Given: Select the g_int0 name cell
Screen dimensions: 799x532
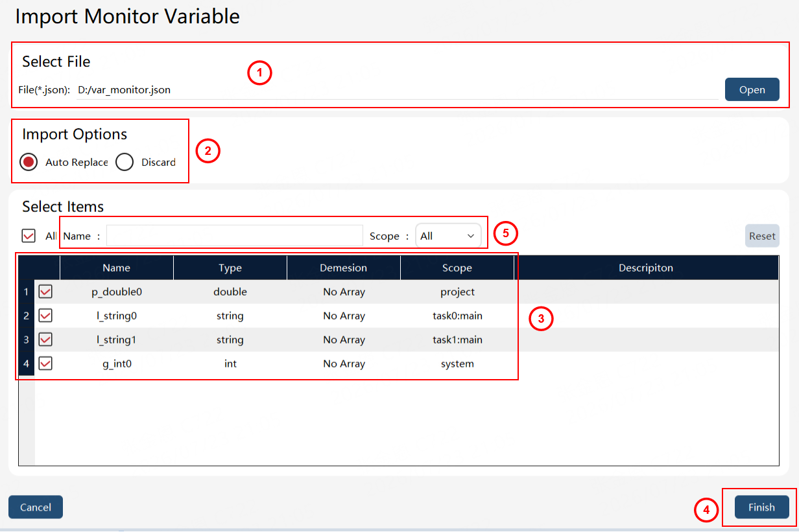Looking at the screenshot, I should tap(117, 364).
